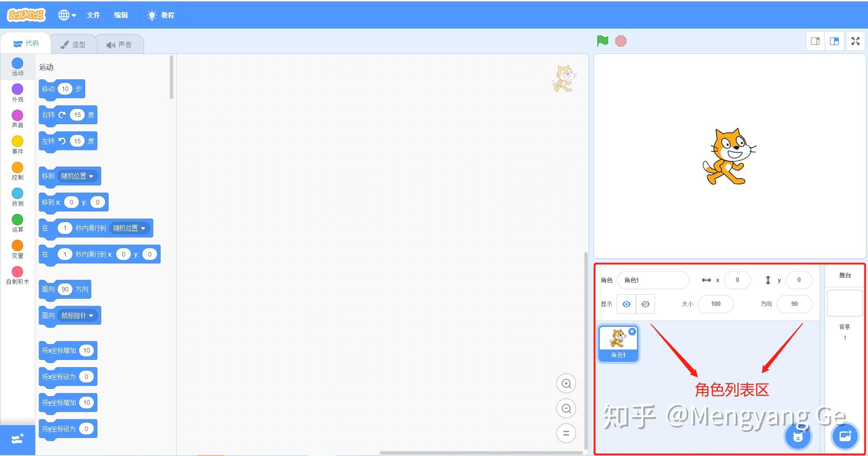
Task: Open the choose a backdrop button
Action: (x=845, y=437)
